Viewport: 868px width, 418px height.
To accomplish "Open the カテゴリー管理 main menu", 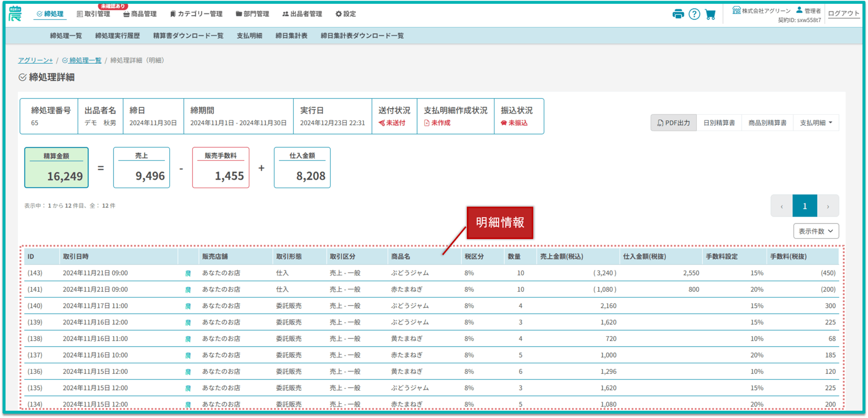I will coord(196,14).
